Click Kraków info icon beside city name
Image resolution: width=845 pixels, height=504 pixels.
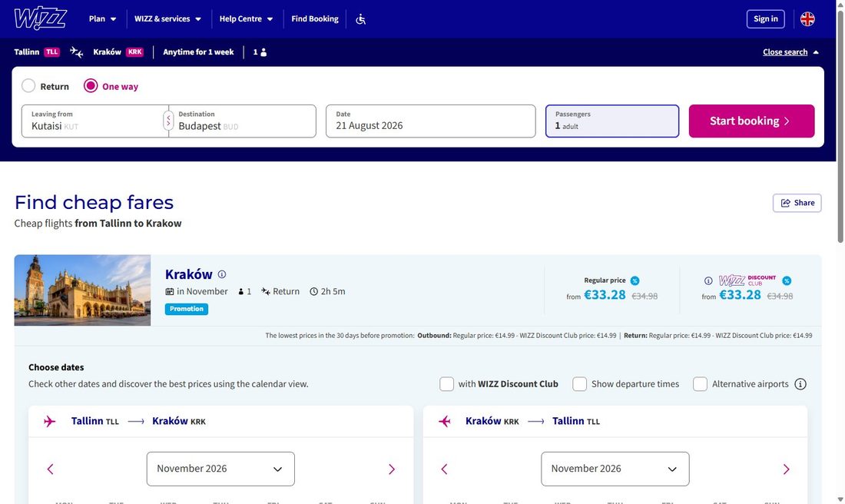221,274
